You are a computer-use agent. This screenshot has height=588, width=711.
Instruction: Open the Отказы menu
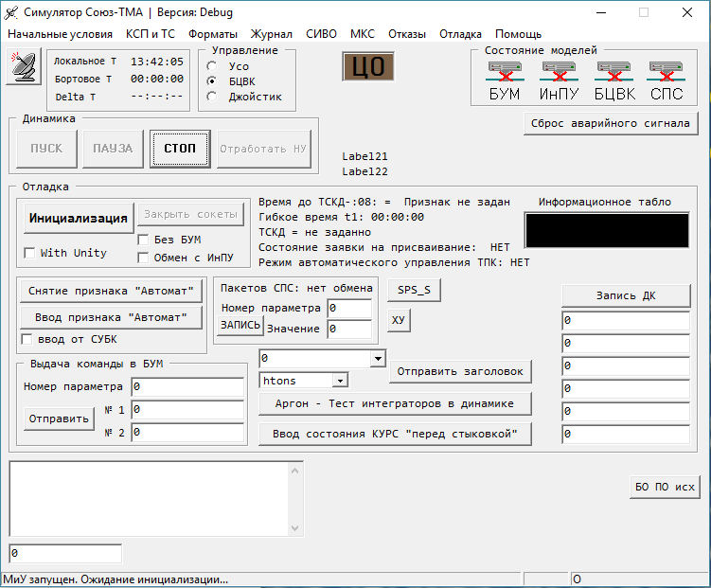407,34
